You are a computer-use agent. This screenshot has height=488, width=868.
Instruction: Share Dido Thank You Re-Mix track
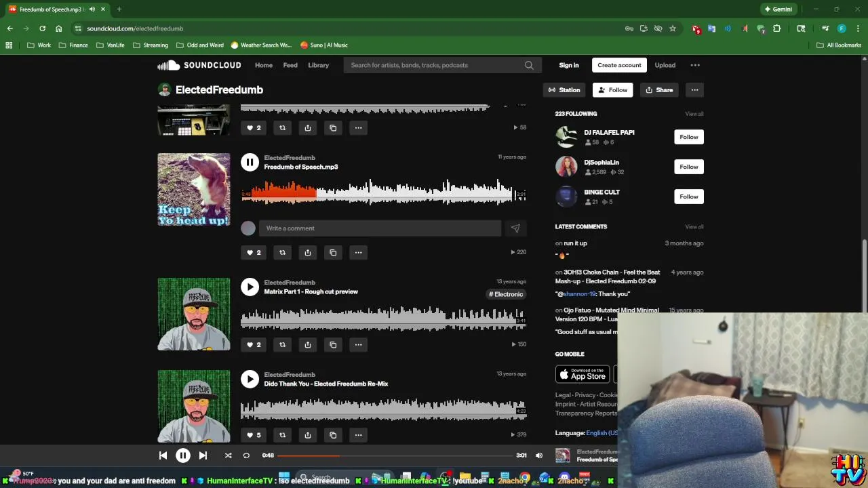click(308, 435)
